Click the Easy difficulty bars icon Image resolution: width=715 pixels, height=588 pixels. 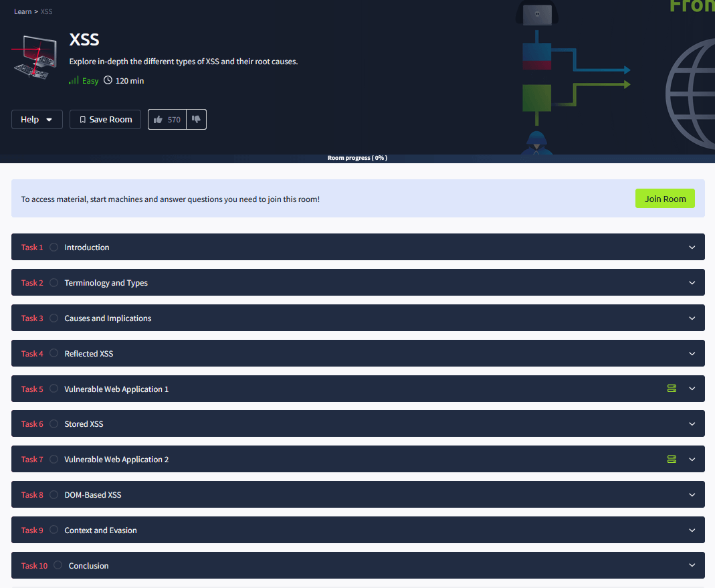pos(74,80)
